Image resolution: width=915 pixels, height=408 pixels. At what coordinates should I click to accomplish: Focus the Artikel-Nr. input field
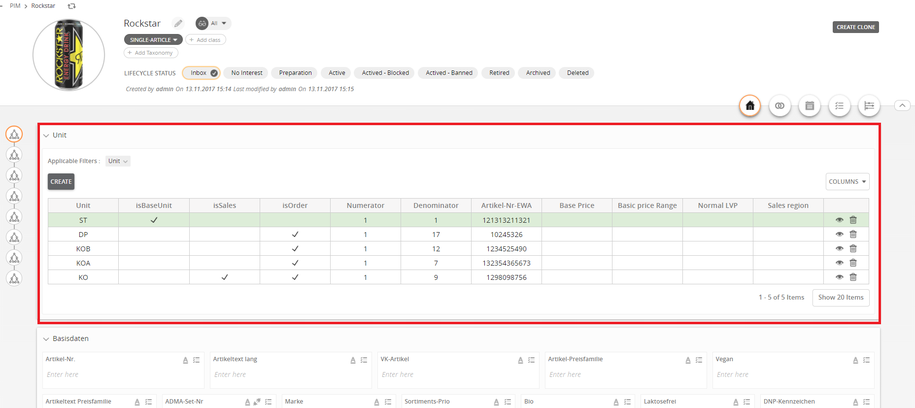tap(123, 374)
